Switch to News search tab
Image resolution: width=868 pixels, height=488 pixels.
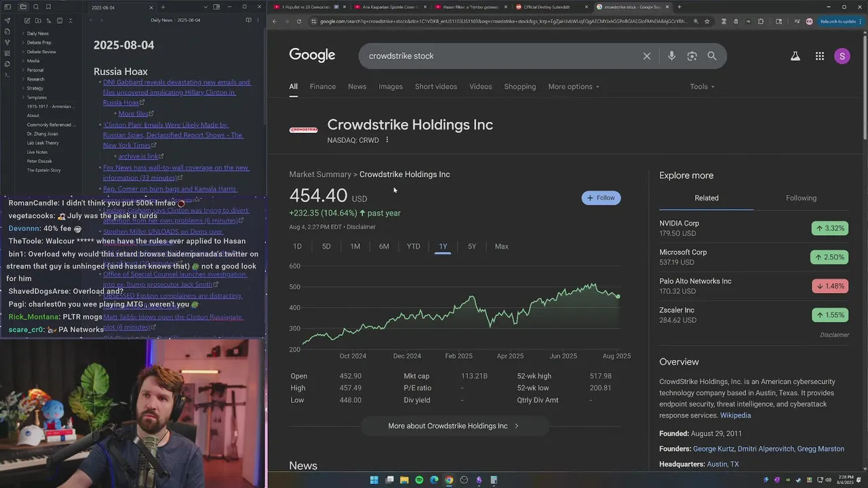pos(357,87)
